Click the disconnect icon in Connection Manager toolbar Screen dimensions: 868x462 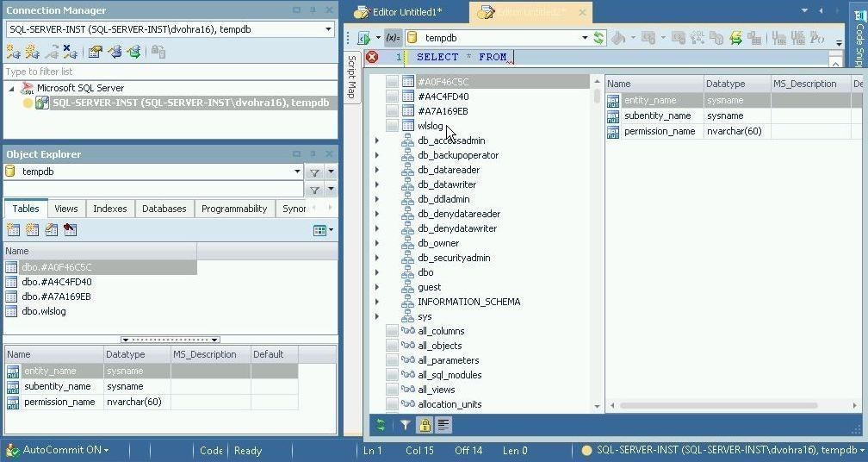pyautogui.click(x=71, y=52)
